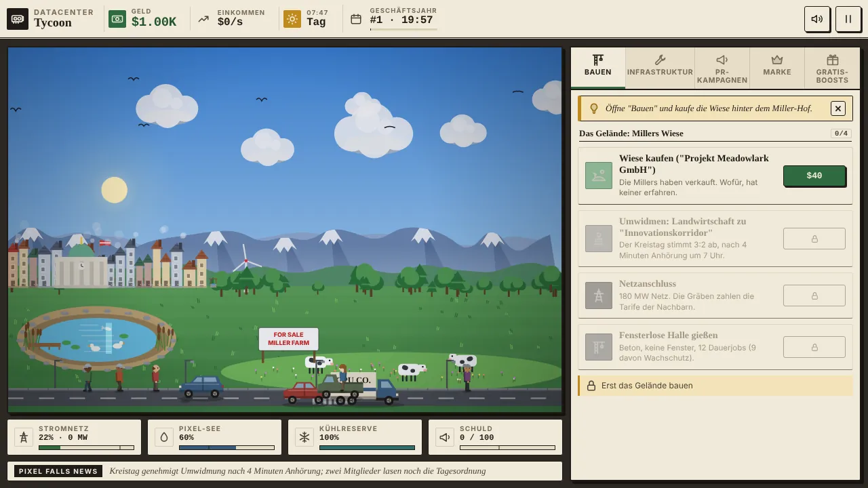Viewport: 868px width, 488px height.
Task: Open the Bauen tab
Action: coord(598,67)
